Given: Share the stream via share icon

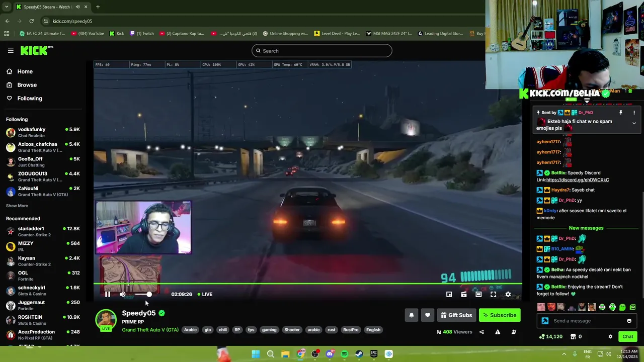Looking at the screenshot, I should pyautogui.click(x=481, y=332).
